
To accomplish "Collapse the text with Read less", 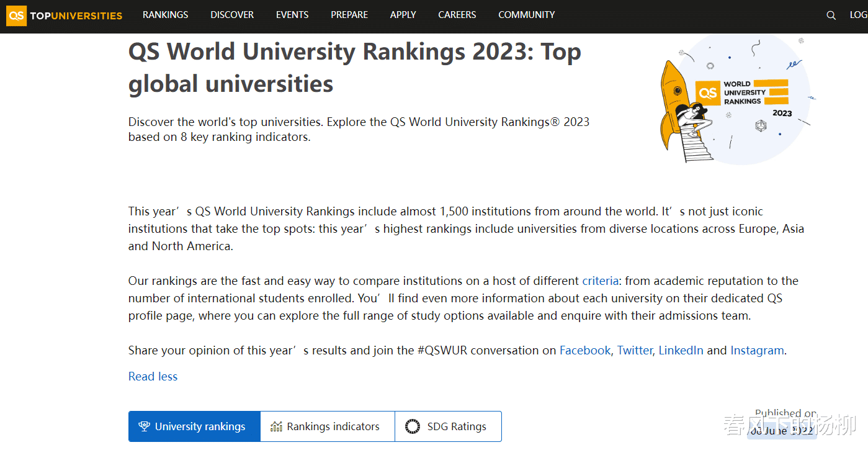I will point(153,376).
